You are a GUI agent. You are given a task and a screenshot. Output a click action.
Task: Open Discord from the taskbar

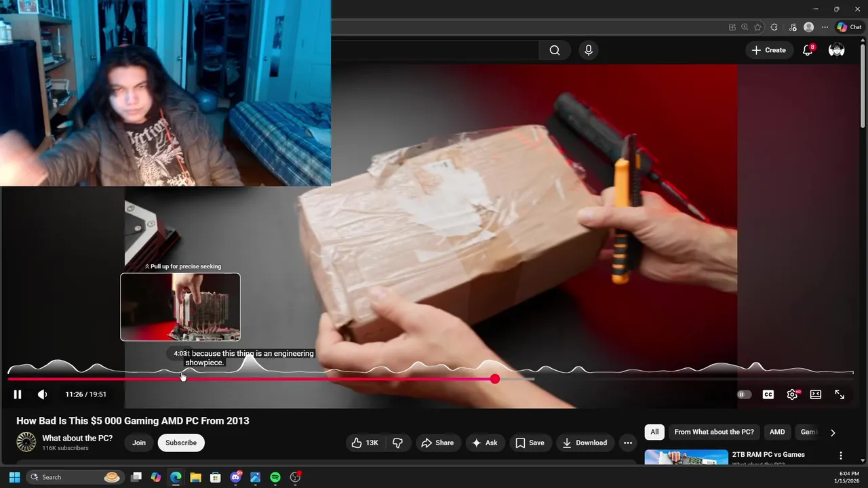click(235, 477)
